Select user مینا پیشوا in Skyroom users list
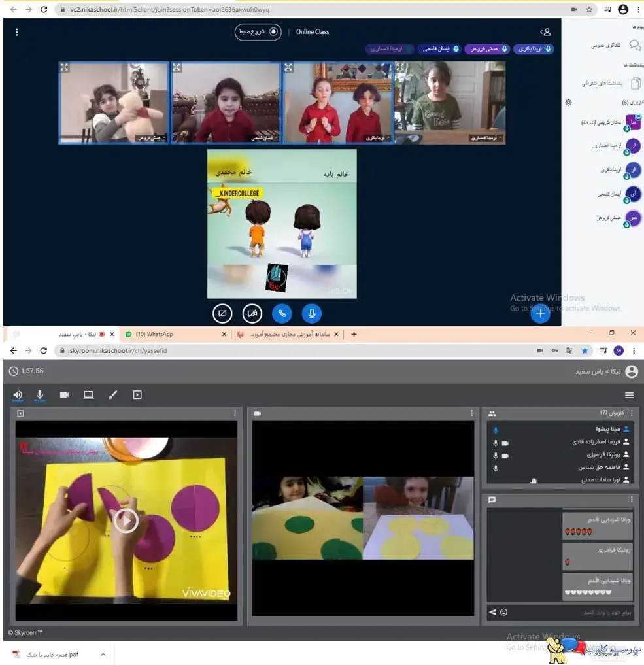This screenshot has width=644, height=665. point(607,429)
